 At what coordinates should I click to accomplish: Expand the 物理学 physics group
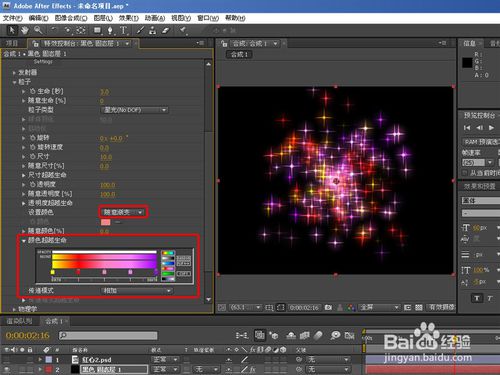pos(14,309)
